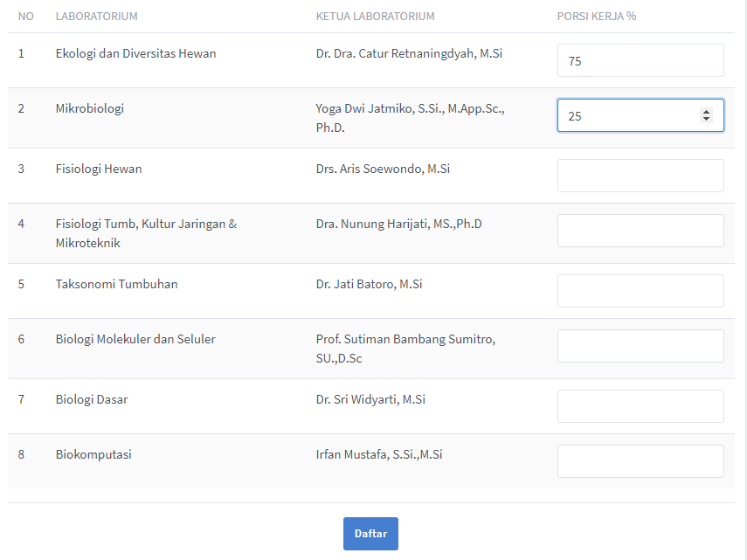
Task: Click the LABORATORIUM column header
Action: pyautogui.click(x=96, y=17)
